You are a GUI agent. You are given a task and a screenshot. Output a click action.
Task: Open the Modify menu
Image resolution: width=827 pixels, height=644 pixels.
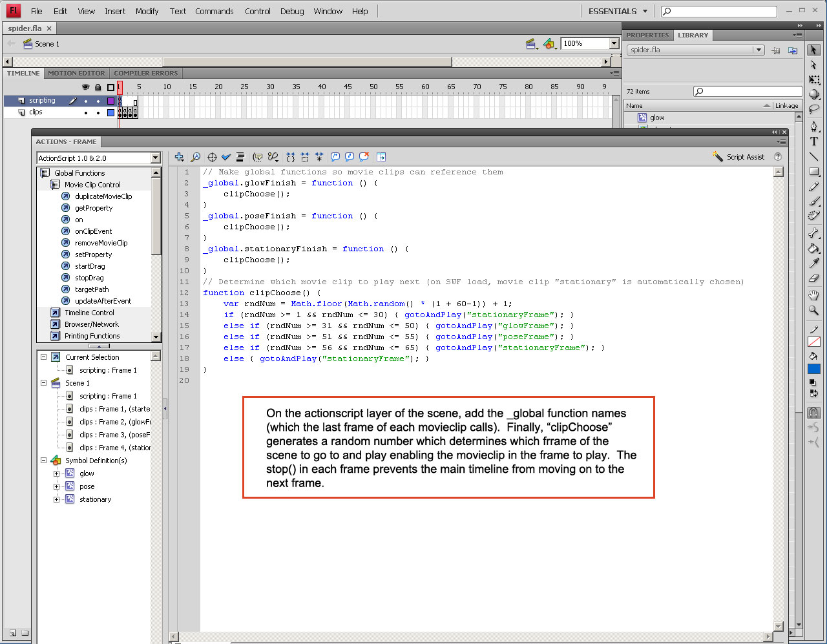(147, 11)
